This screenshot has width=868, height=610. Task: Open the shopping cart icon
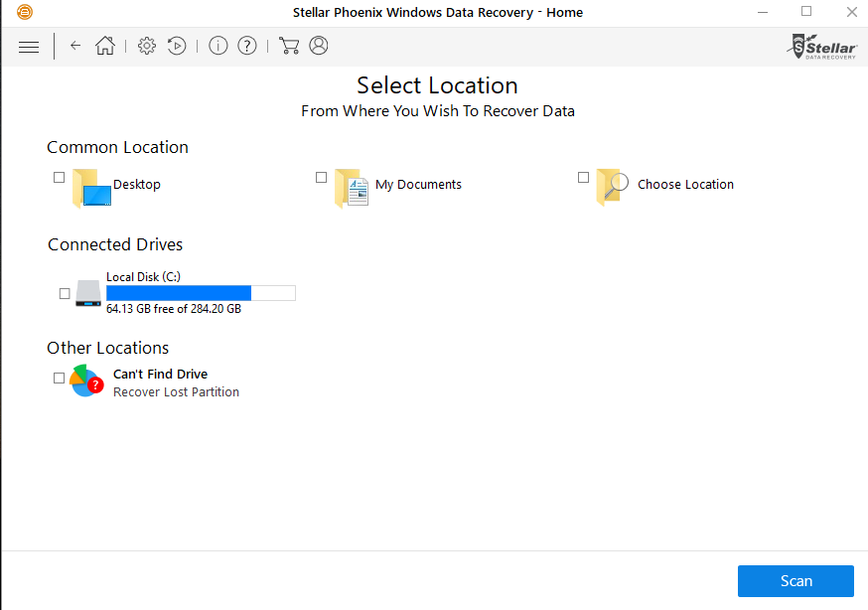pyautogui.click(x=289, y=46)
